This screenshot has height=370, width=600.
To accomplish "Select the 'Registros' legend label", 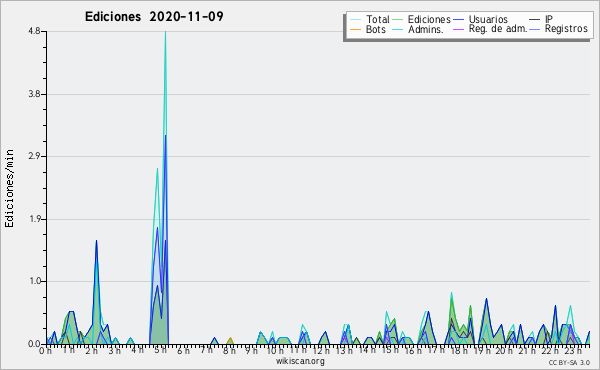I will [x=566, y=29].
